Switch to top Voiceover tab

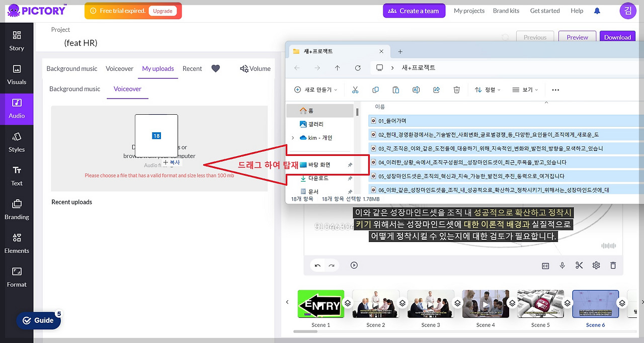(x=119, y=68)
